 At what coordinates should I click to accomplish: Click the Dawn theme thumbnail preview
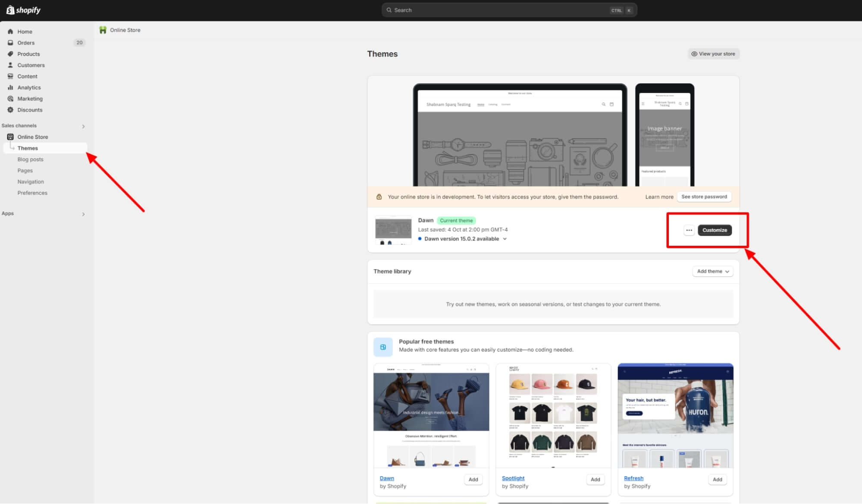392,229
